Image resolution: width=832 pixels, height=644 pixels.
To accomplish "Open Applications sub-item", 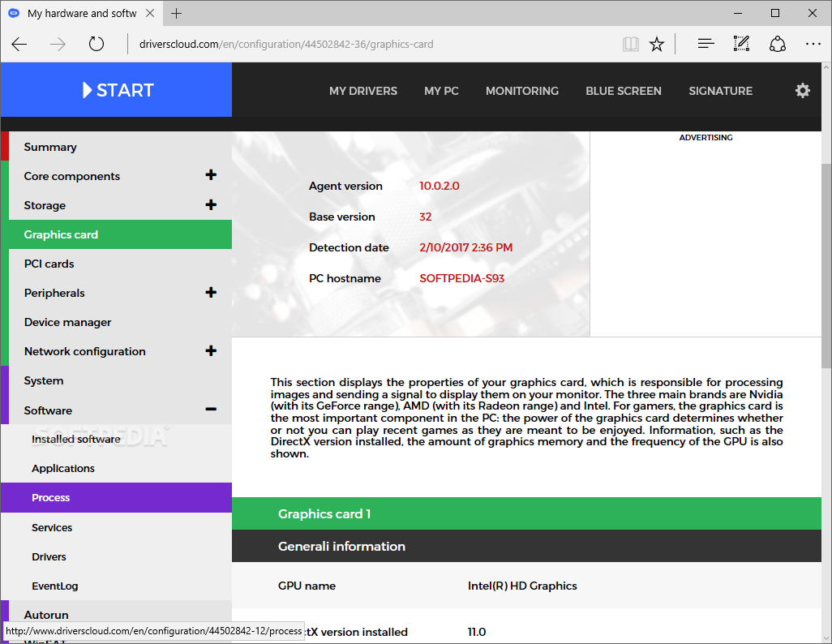I will point(116,468).
